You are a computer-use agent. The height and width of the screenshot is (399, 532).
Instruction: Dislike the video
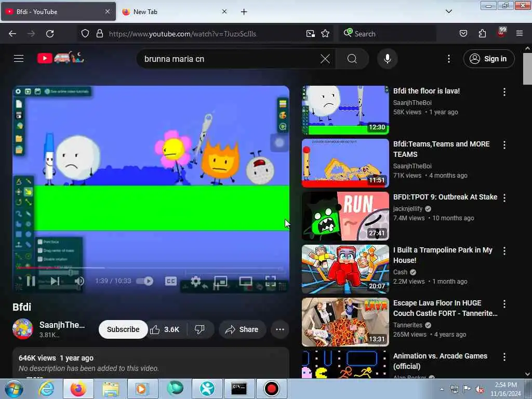coord(199,329)
